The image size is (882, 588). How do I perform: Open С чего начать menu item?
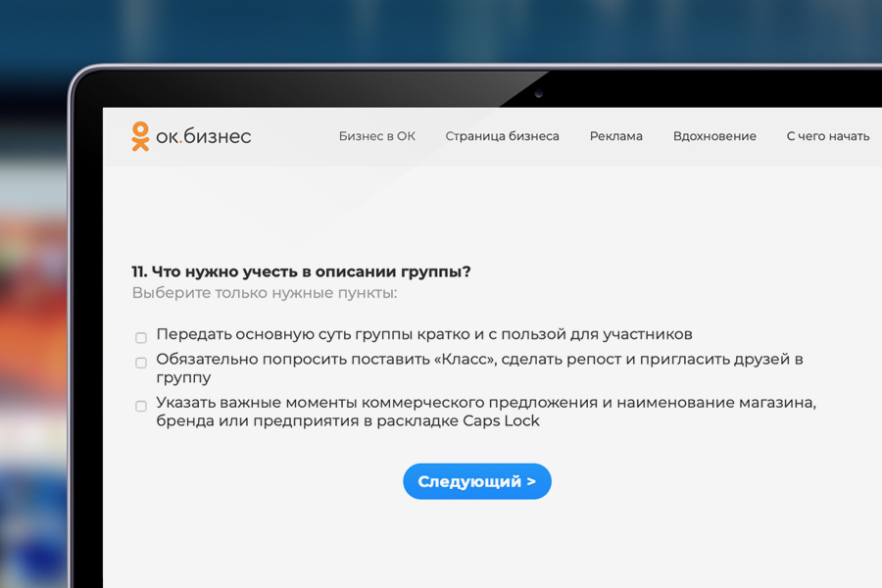[828, 136]
